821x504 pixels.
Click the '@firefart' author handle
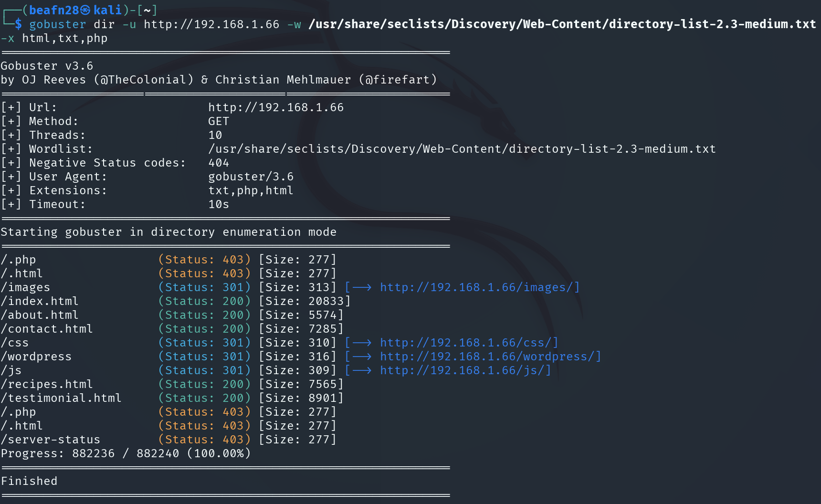point(398,80)
